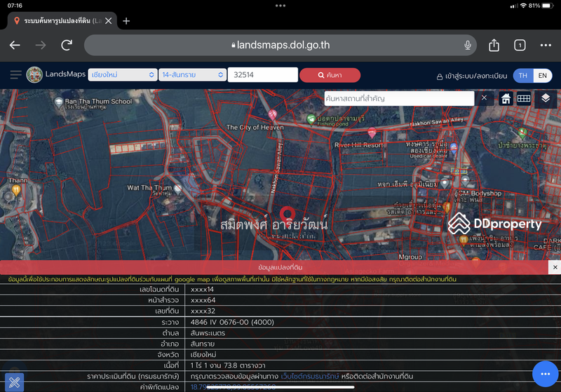This screenshot has height=392, width=561.
Task: Click the blue chat bubble button
Action: (x=546, y=374)
